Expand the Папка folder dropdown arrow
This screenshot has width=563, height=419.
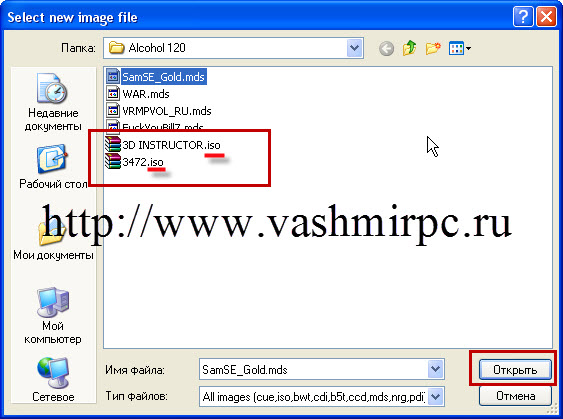click(354, 48)
